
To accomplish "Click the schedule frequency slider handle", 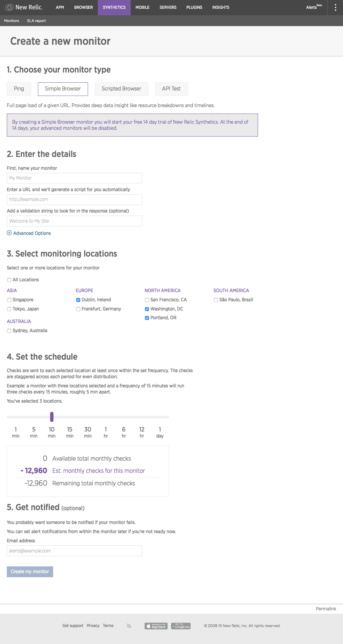I will 52,417.
